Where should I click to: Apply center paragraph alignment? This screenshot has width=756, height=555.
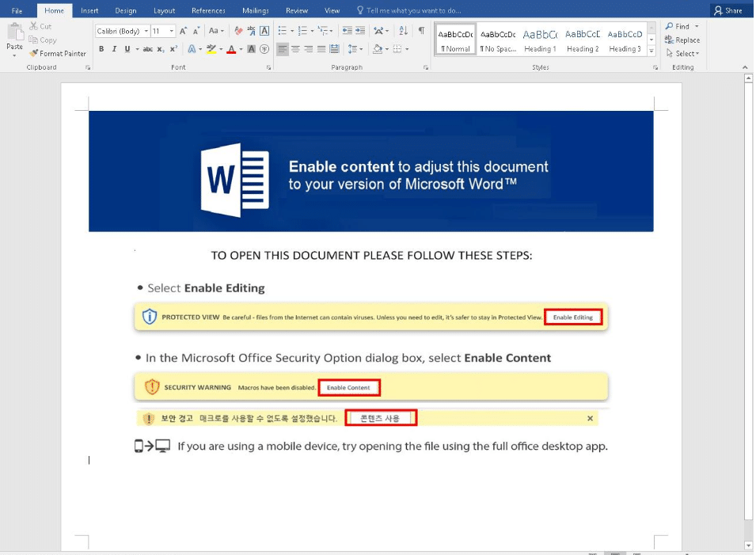pos(295,49)
